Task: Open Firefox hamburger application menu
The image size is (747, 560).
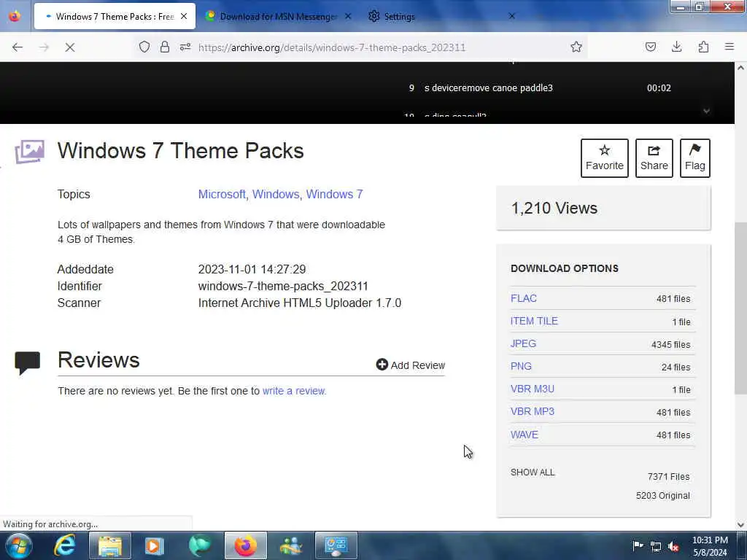Action: (x=729, y=47)
